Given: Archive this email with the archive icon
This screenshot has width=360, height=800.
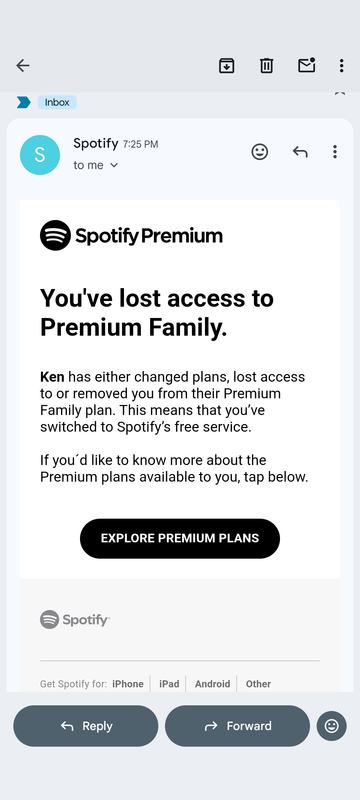Looking at the screenshot, I should point(226,65).
